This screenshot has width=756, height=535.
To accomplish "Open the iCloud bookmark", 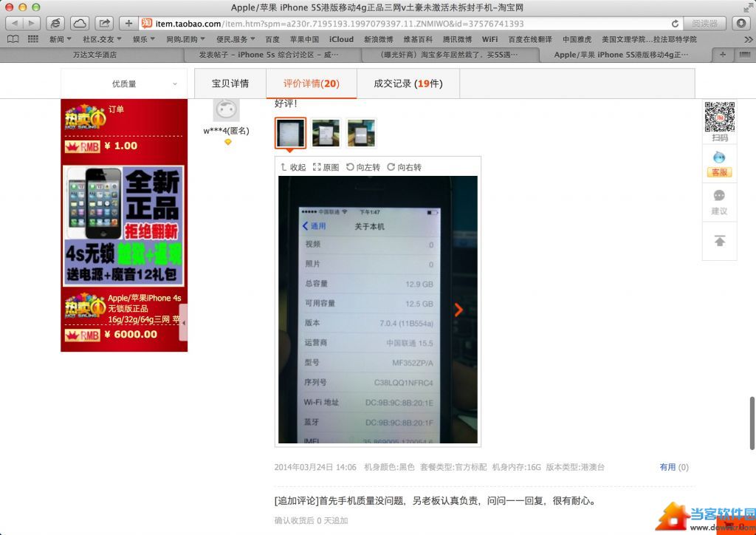I will [341, 40].
